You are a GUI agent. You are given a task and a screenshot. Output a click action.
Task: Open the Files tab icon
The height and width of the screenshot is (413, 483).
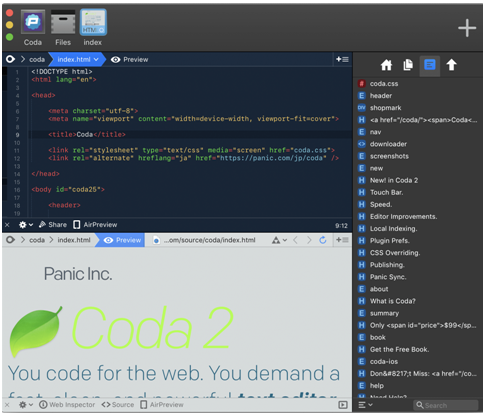(63, 22)
